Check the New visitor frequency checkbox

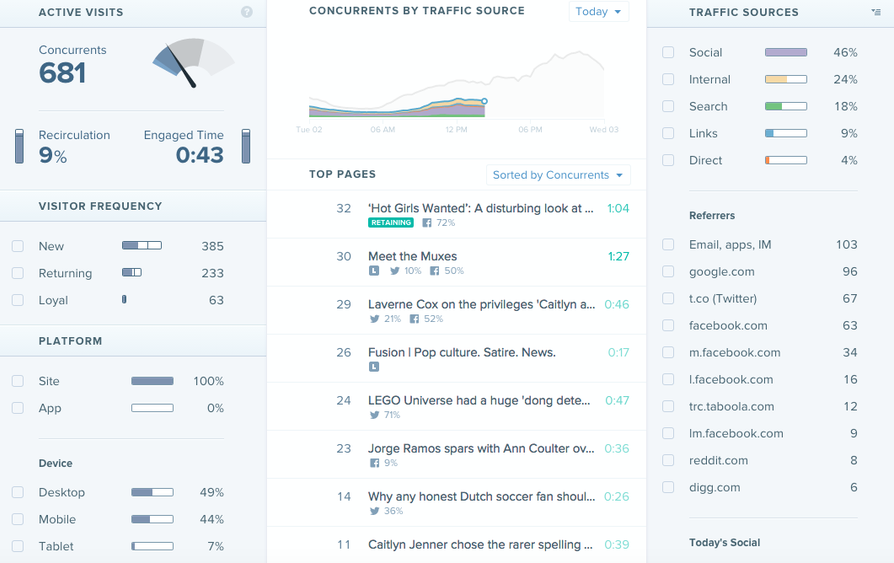click(18, 246)
